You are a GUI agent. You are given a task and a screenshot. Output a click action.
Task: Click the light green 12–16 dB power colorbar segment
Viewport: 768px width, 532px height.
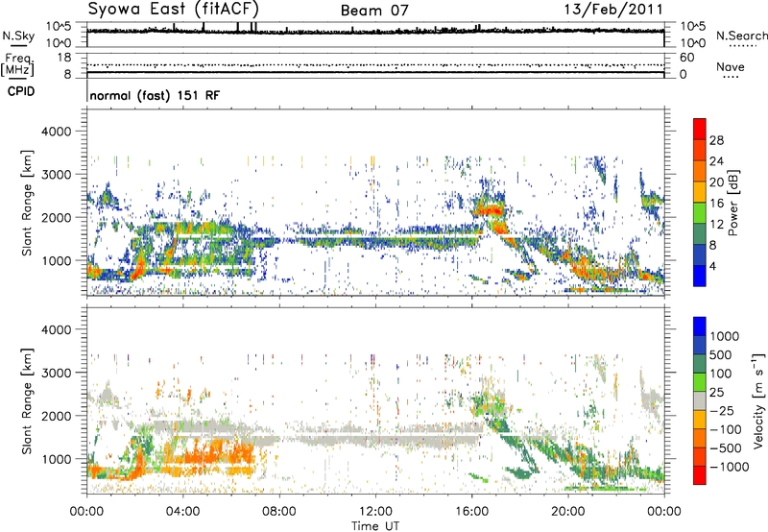(x=700, y=212)
